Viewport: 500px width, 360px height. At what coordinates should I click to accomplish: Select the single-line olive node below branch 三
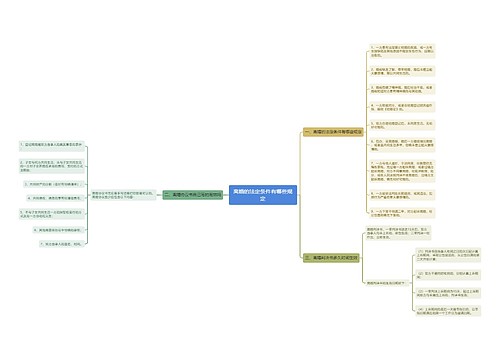tap(387, 283)
